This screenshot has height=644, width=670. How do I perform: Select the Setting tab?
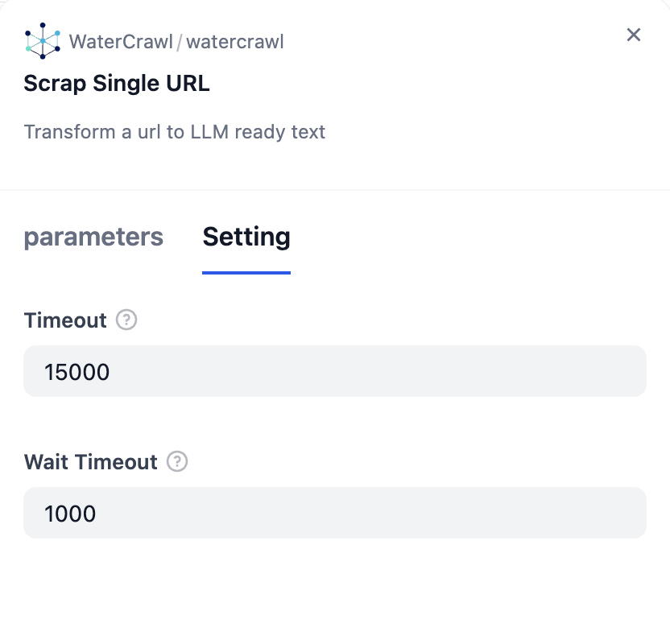pyautogui.click(x=246, y=237)
